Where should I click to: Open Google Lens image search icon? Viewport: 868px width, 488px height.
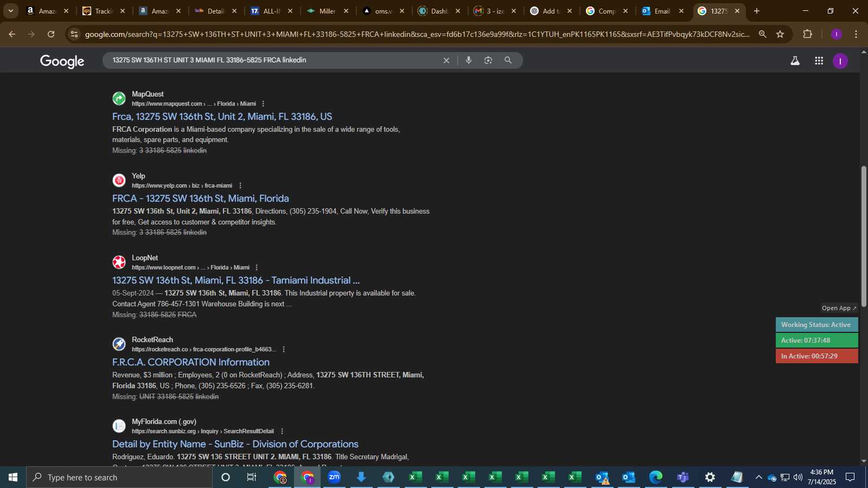coord(488,60)
